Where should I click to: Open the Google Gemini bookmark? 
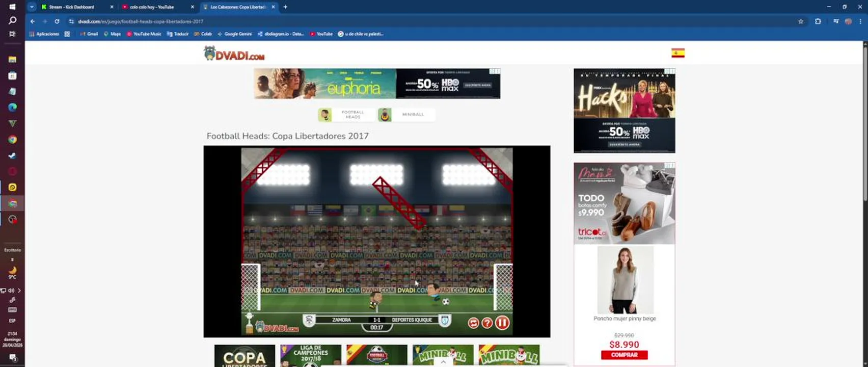click(x=235, y=34)
